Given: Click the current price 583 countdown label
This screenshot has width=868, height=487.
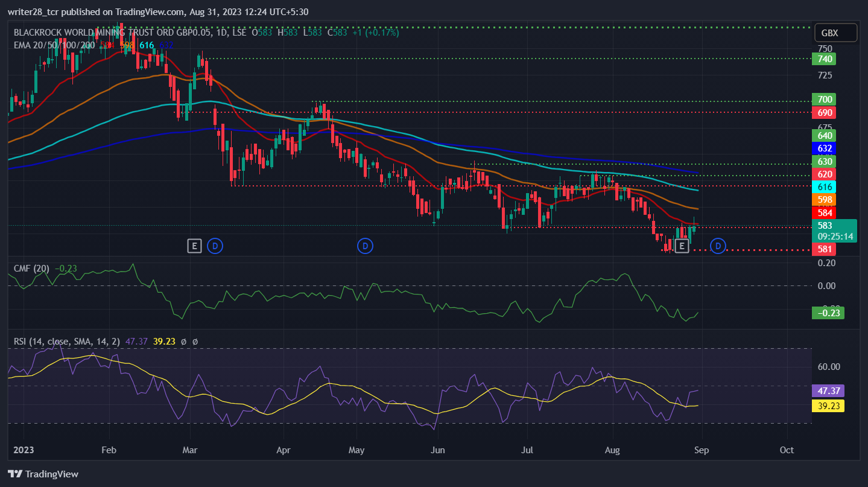Looking at the screenshot, I should pos(834,231).
